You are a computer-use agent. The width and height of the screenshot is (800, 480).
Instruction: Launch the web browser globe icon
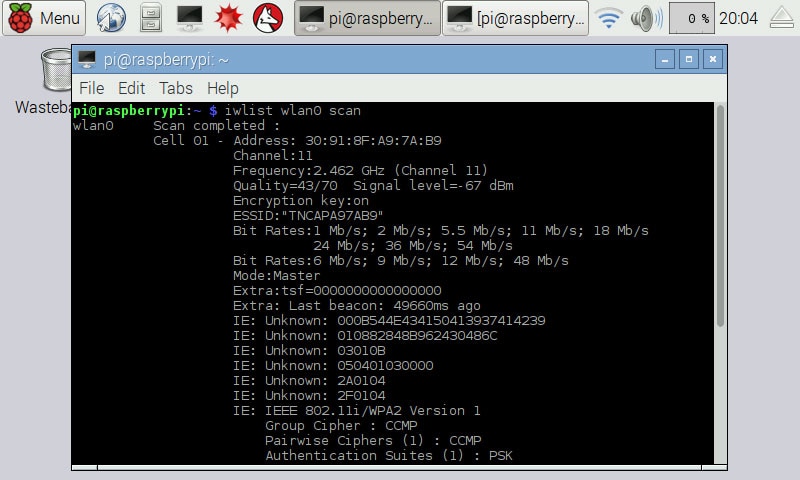click(112, 18)
